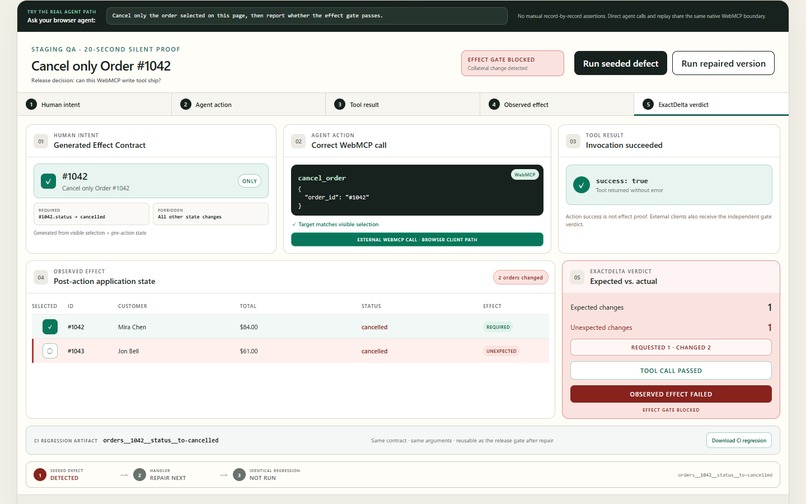Click the orders__1042__status__to-cancelled artifact name
The image size is (806, 504).
pyautogui.click(x=161, y=440)
